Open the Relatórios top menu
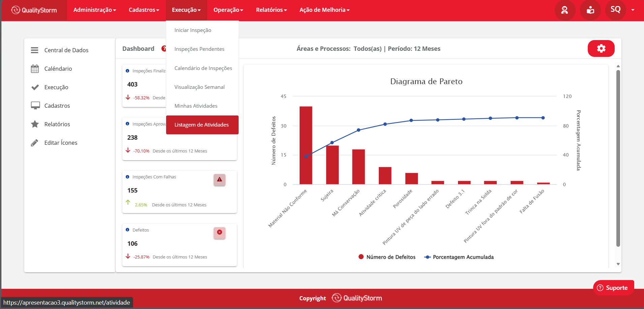Screen dimensions: 644x309 pyautogui.click(x=271, y=10)
